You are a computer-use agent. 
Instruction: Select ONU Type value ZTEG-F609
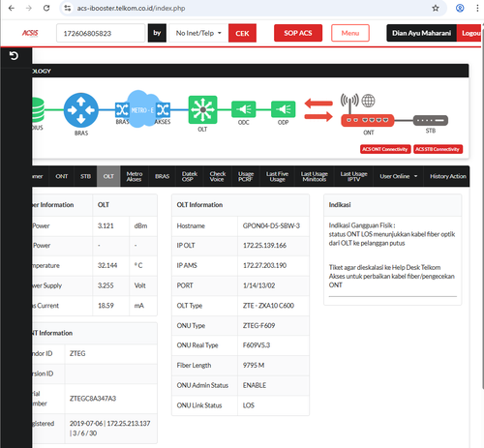pos(258,325)
